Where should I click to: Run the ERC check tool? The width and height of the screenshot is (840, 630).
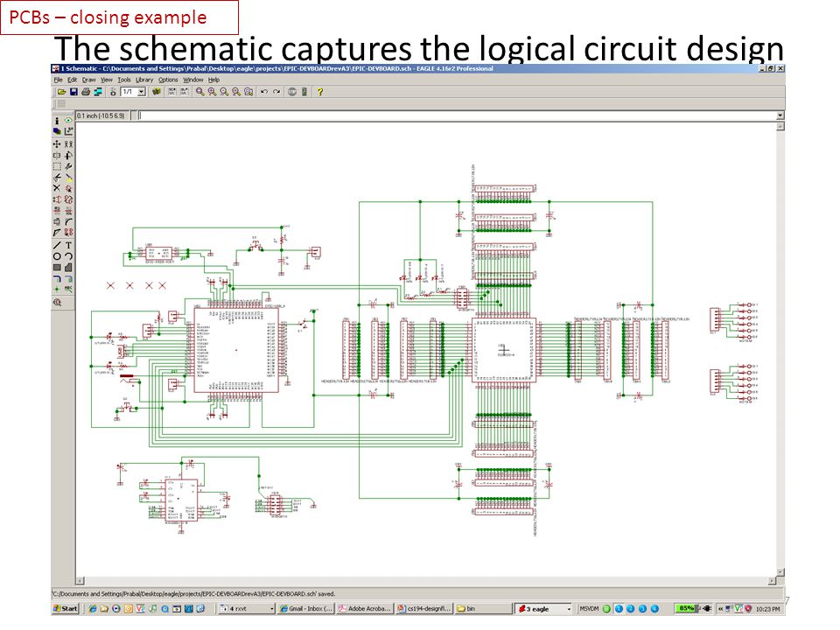click(57, 302)
